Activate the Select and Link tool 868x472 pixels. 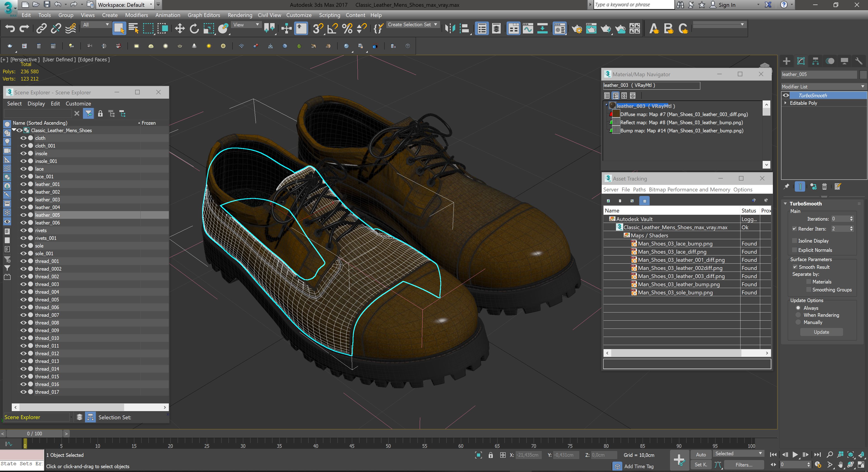coord(41,29)
